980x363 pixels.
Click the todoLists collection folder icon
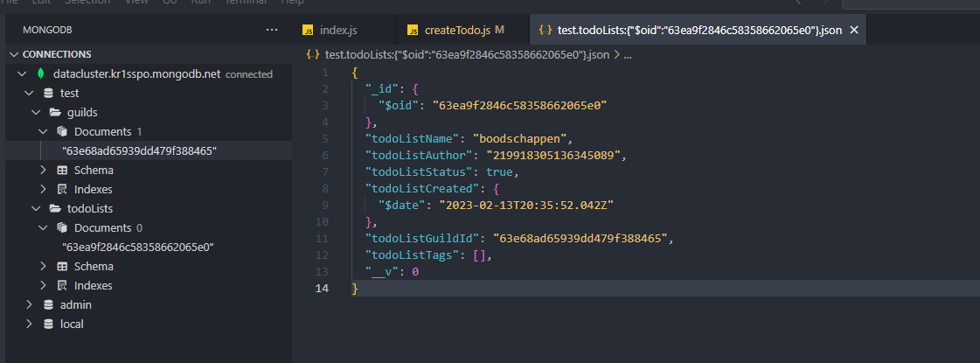pos(54,208)
